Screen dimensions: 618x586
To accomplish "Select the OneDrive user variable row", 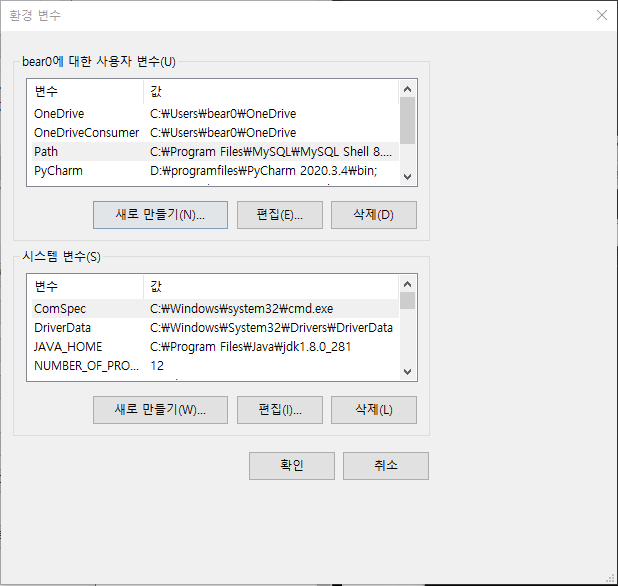I will pyautogui.click(x=215, y=114).
